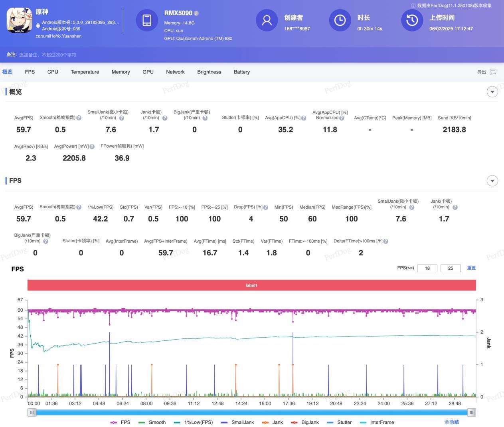Screen dimensions: 504x427
Task: Toggle the orange Jank series in legend
Action: coord(272,422)
